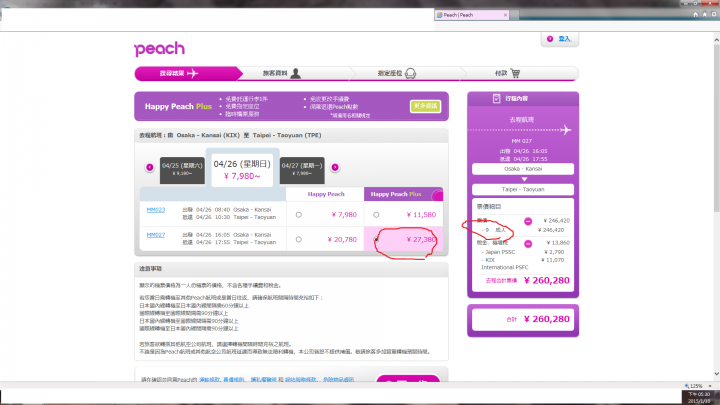Choose the 04/25 Saturday date tab
The height and width of the screenshot is (405, 720).
point(182,170)
